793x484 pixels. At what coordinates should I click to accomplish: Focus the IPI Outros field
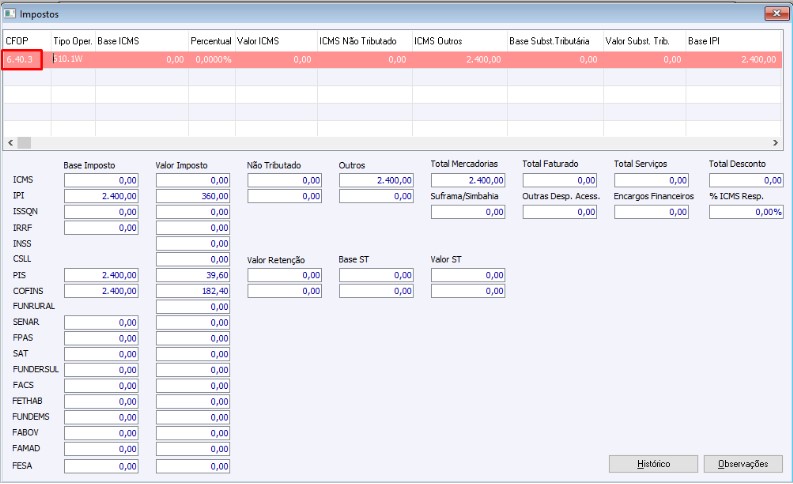(x=376, y=196)
